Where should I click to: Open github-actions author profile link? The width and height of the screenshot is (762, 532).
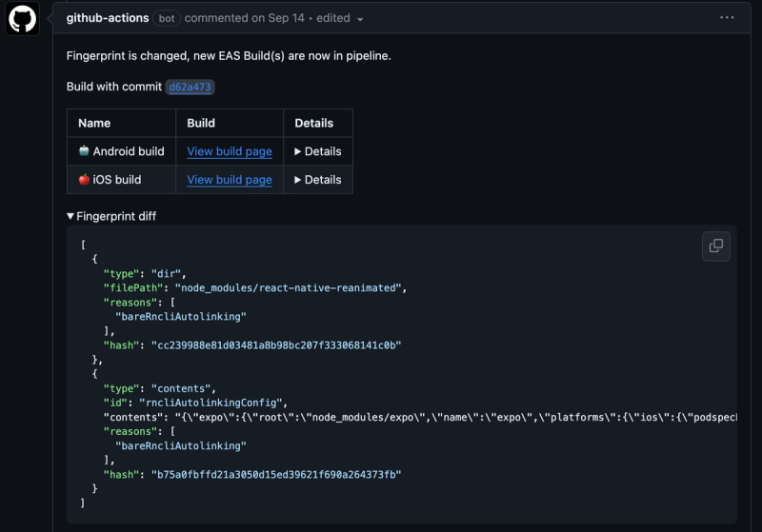tap(108, 18)
